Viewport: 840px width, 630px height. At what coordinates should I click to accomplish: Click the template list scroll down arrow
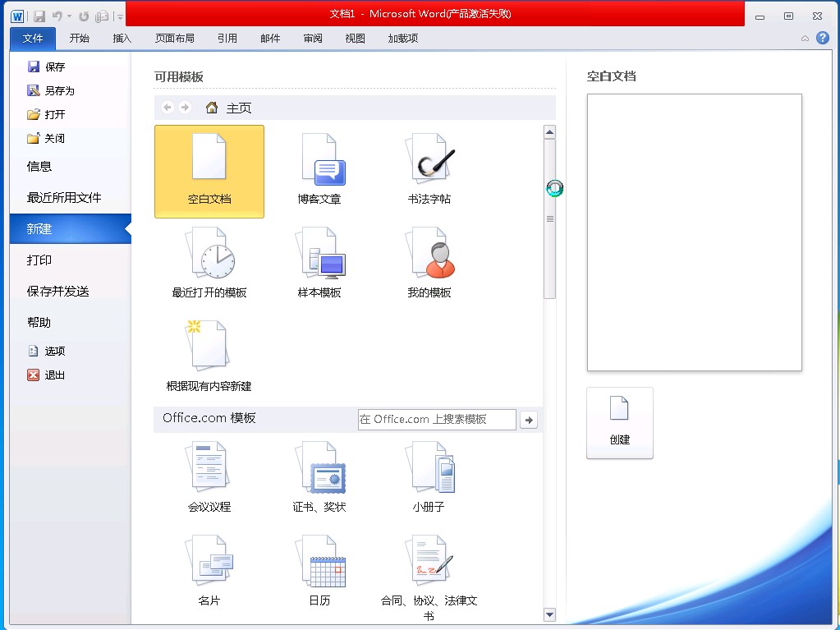549,614
